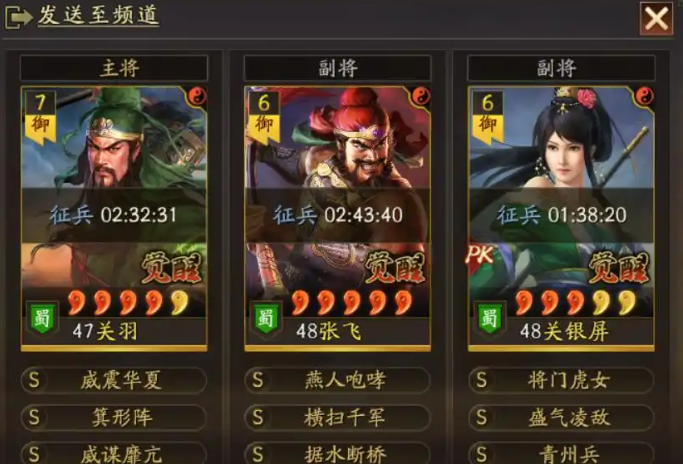Image resolution: width=683 pixels, height=464 pixels.
Task: Click the PK badge on 关银屏's card
Action: [480, 255]
